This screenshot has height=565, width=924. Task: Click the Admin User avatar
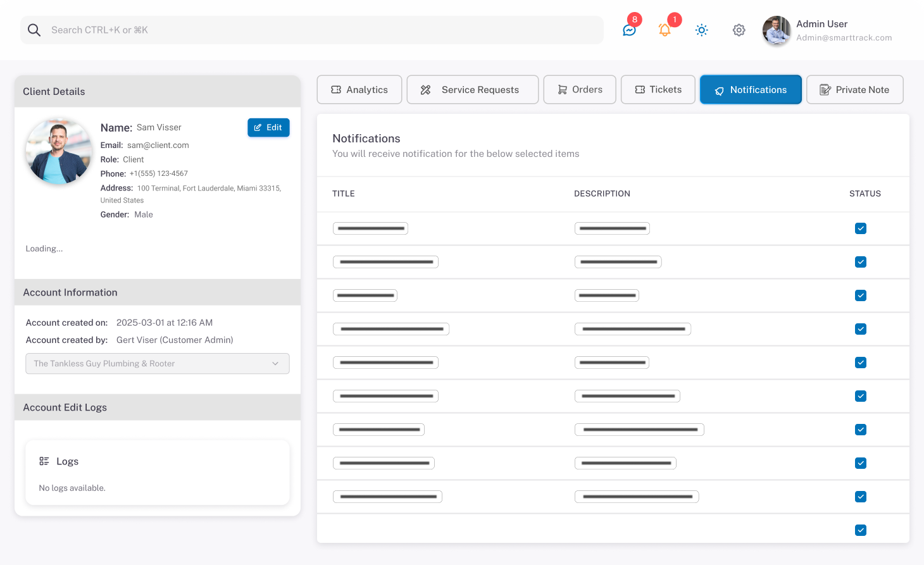pyautogui.click(x=777, y=30)
